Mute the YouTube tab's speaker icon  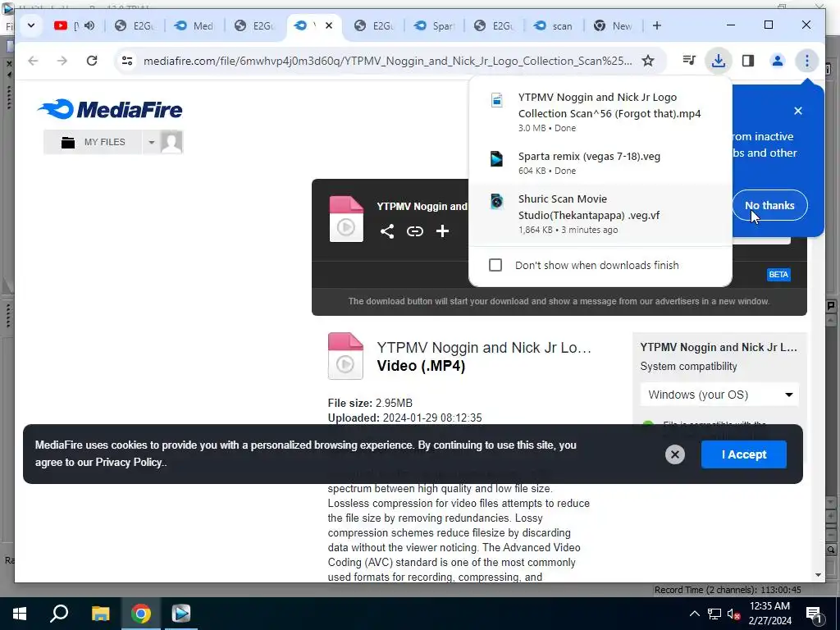[89, 25]
